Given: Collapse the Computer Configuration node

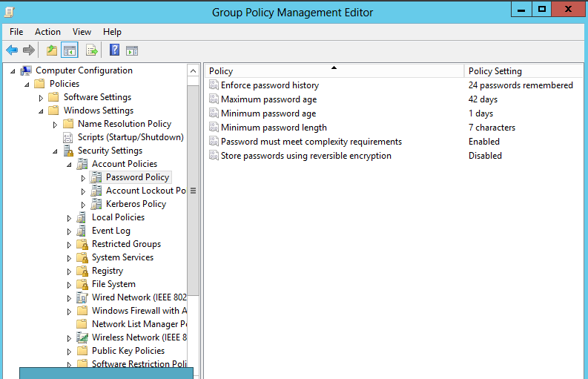Looking at the screenshot, I should pyautogui.click(x=13, y=71).
